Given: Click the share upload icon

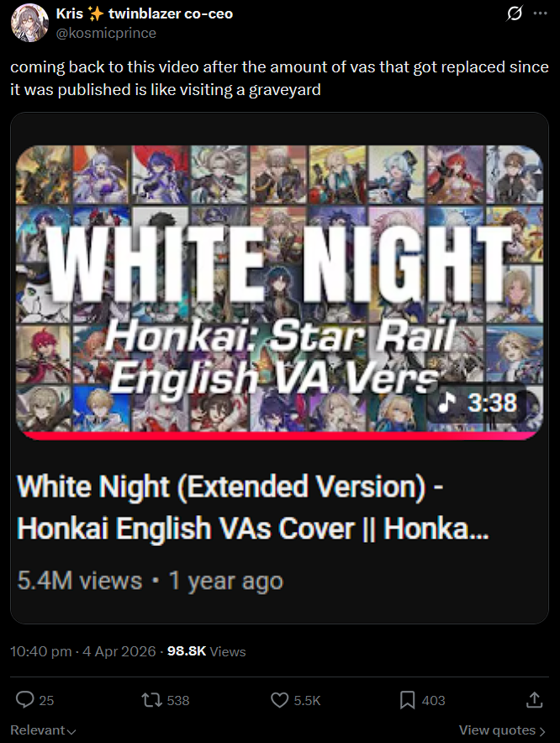Looking at the screenshot, I should tap(535, 700).
